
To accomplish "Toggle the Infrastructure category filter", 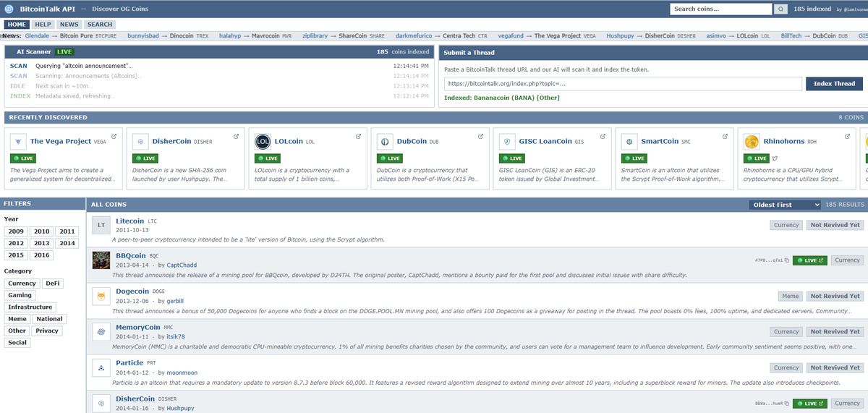I will (30, 307).
